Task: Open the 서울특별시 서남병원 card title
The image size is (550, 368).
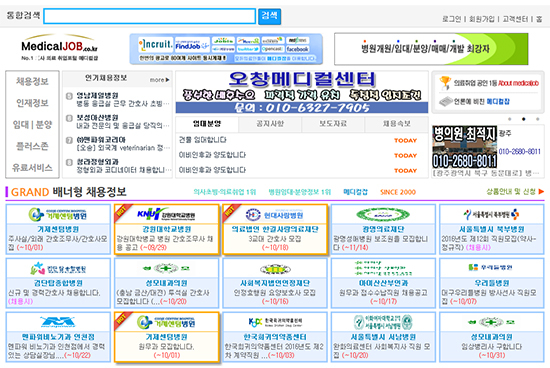Action: click(383, 337)
